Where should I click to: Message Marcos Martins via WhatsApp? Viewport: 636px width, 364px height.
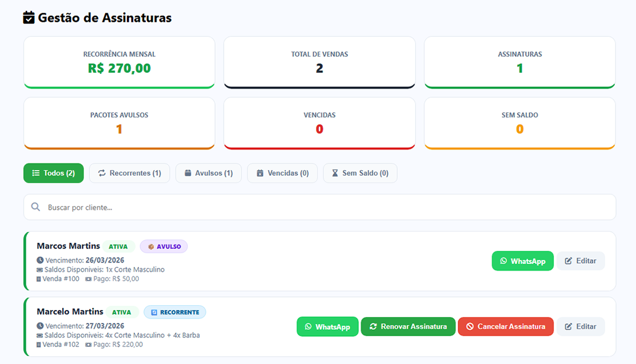tap(522, 261)
